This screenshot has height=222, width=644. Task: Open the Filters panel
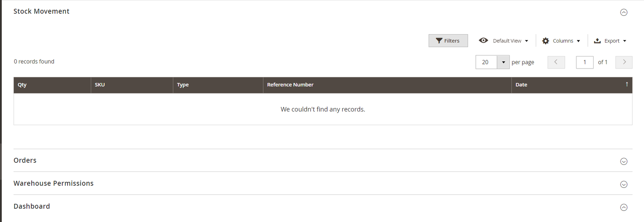point(448,41)
